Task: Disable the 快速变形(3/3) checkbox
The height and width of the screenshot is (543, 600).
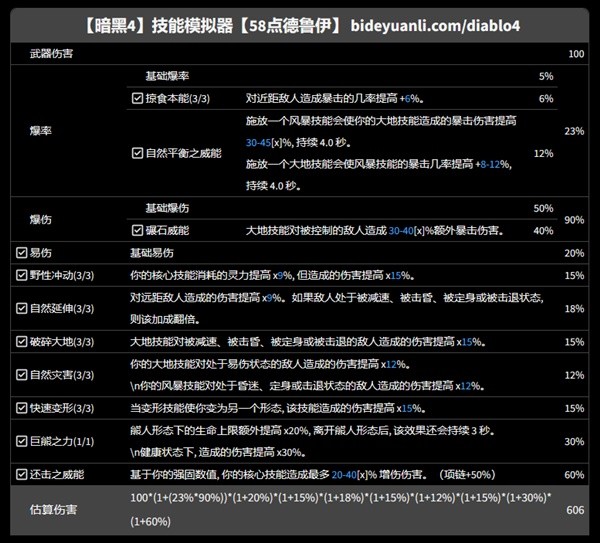Action: (x=21, y=408)
